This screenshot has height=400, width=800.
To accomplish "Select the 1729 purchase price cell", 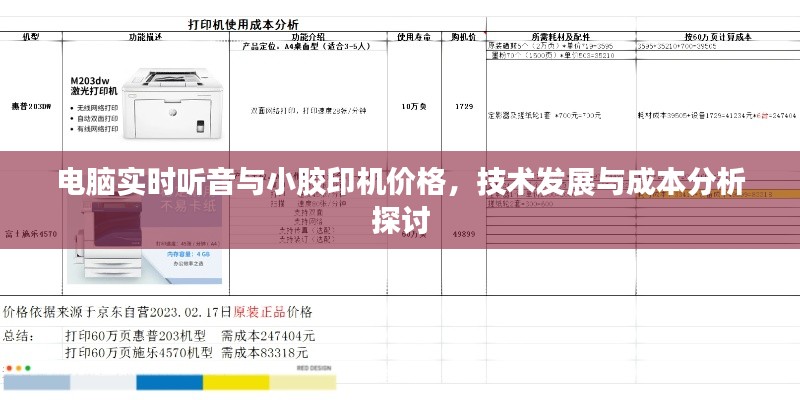I will click(x=463, y=106).
